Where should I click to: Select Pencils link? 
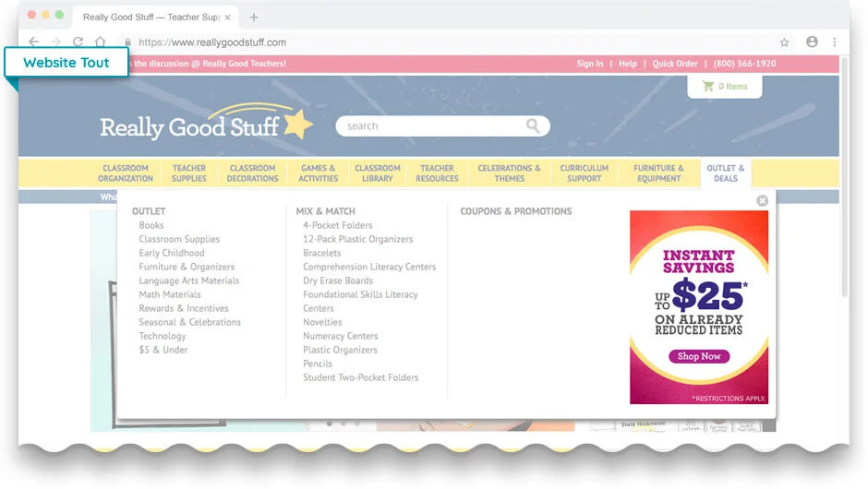pos(318,364)
